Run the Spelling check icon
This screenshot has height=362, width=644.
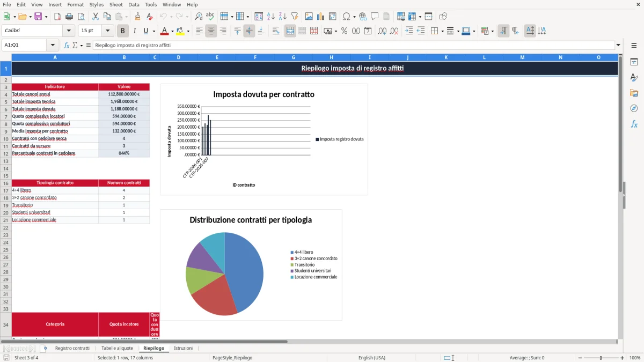click(210, 17)
